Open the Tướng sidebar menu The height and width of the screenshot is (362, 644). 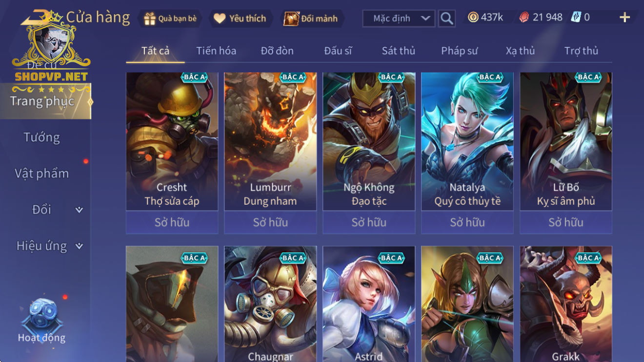tap(41, 137)
